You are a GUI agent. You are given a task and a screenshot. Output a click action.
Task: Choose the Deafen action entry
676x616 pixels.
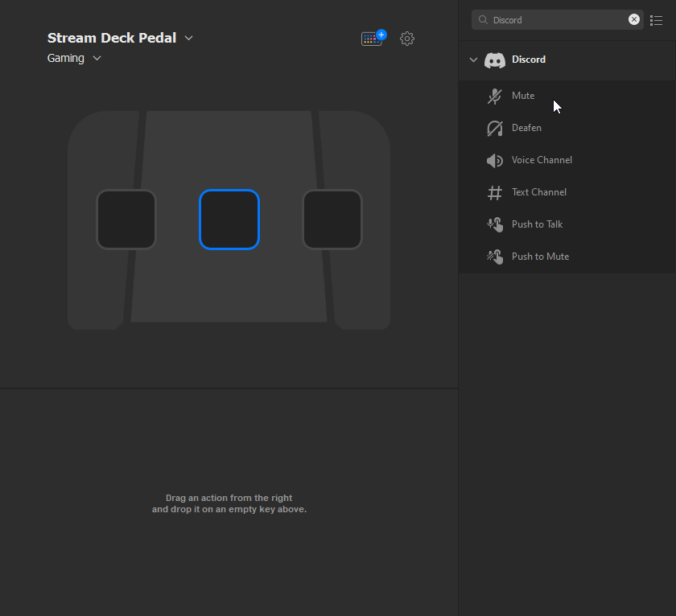tap(526, 128)
